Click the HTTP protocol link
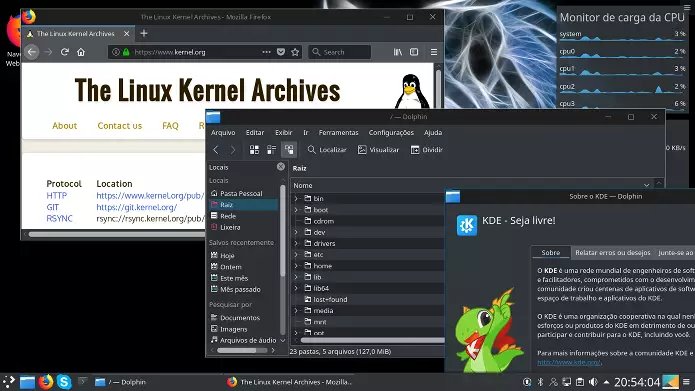Image resolution: width=695 pixels, height=391 pixels. 57,196
